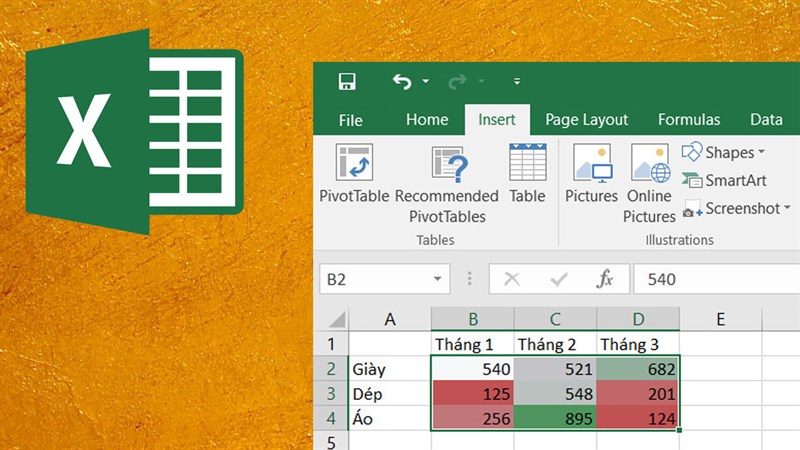Insert a SmartArt graphic
This screenshot has height=450, width=800.
(x=724, y=180)
